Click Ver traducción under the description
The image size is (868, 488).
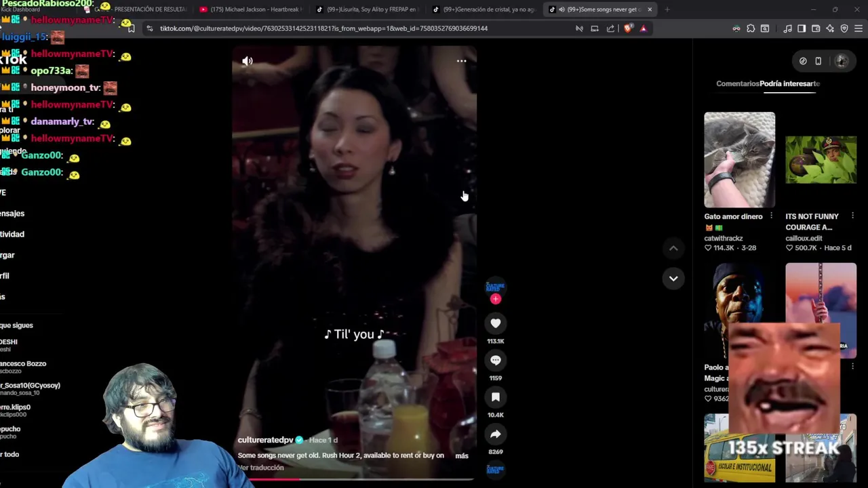point(261,468)
